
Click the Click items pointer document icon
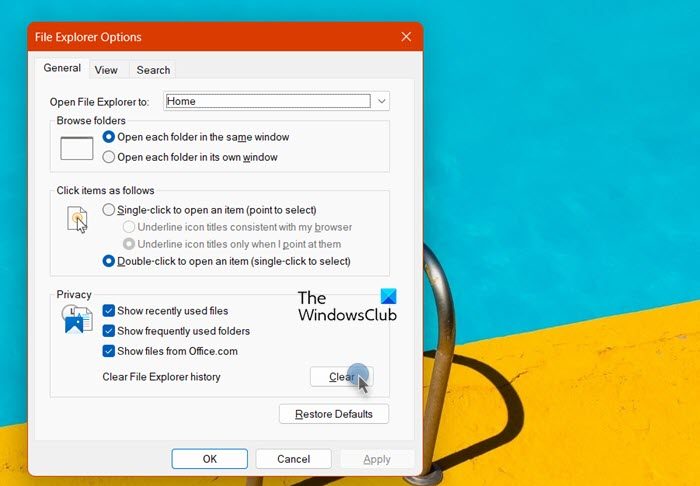tap(77, 219)
